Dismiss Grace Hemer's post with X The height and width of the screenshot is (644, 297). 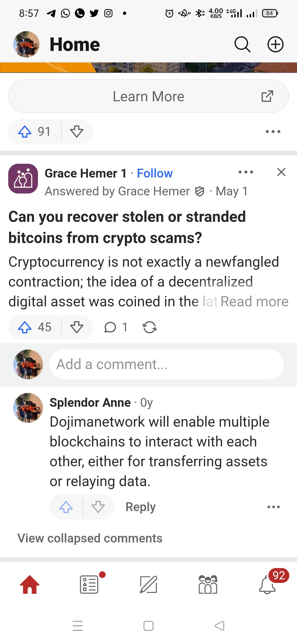(x=281, y=172)
